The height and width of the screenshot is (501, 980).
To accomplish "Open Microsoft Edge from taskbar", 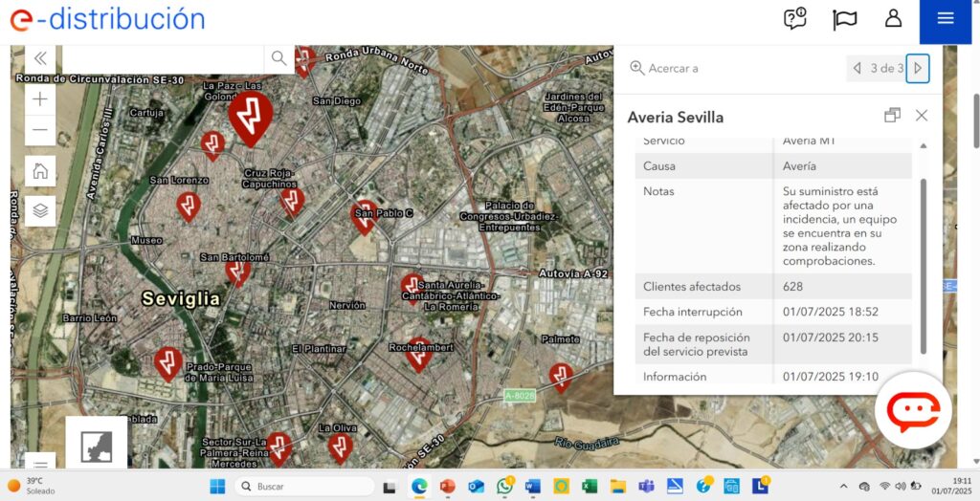I will 419,486.
